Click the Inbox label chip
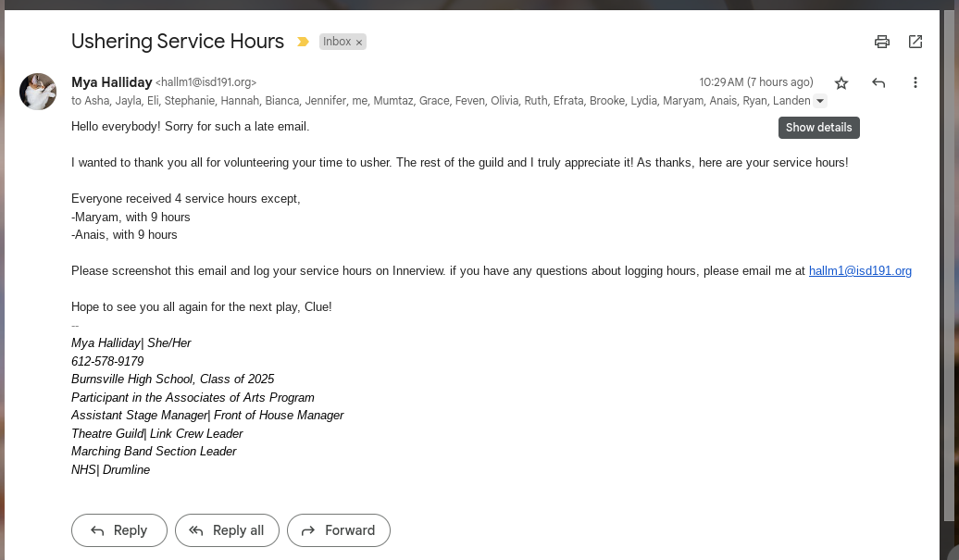This screenshot has height=560, width=959. (336, 42)
